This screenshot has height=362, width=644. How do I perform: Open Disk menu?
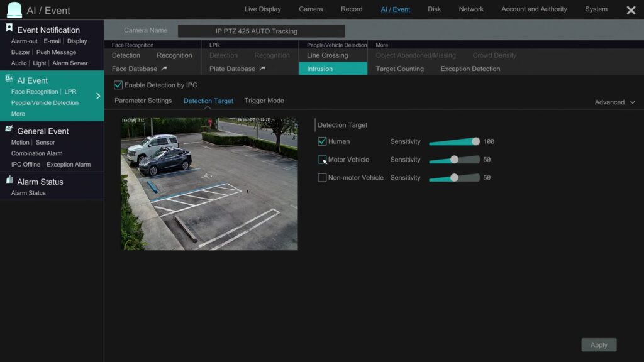point(434,9)
